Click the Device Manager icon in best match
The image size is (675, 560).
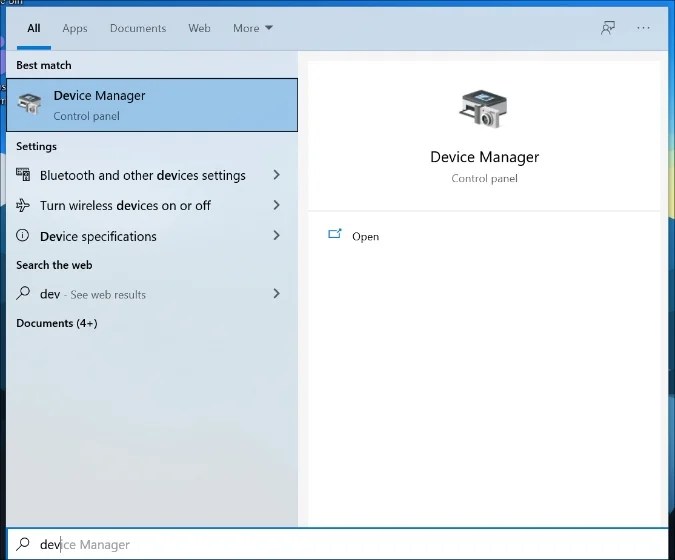pos(29,104)
